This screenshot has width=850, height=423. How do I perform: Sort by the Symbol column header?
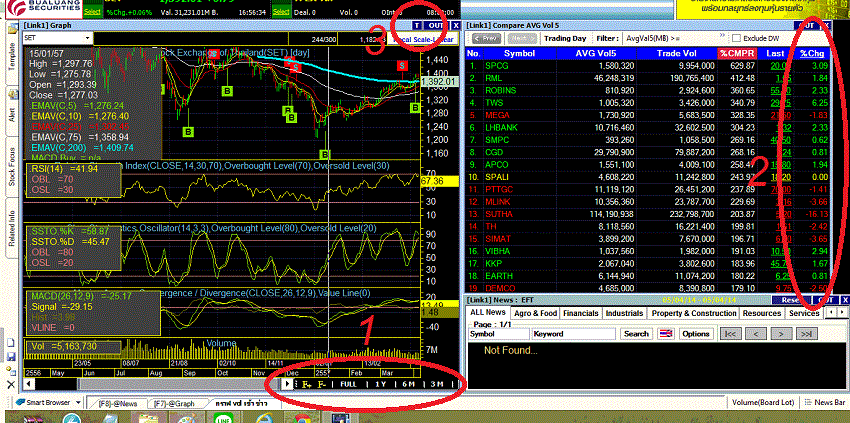pos(519,53)
